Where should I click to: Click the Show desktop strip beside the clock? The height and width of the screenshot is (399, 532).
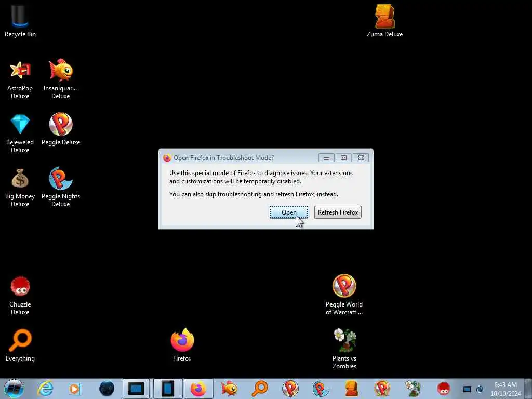tap(528, 389)
